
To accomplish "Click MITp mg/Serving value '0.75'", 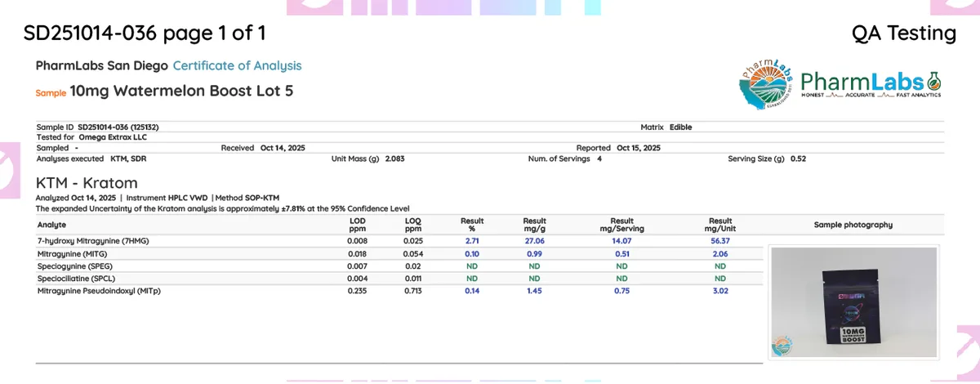I will pos(621,291).
